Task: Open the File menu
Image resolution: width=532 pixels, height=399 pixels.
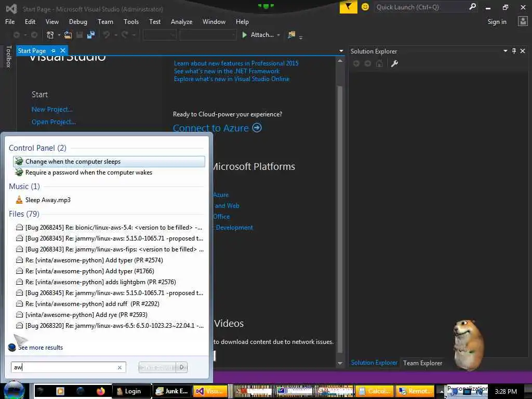Action: click(10, 22)
